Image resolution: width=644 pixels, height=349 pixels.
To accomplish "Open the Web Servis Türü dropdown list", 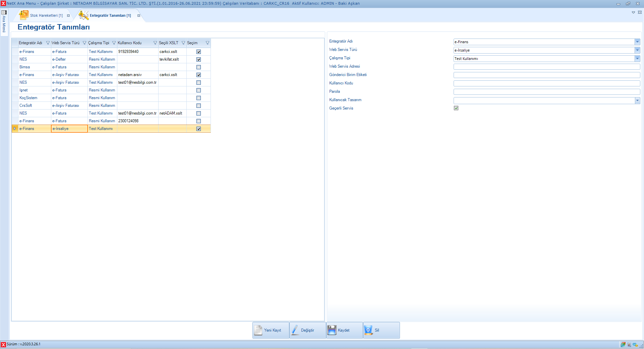I will tap(637, 50).
